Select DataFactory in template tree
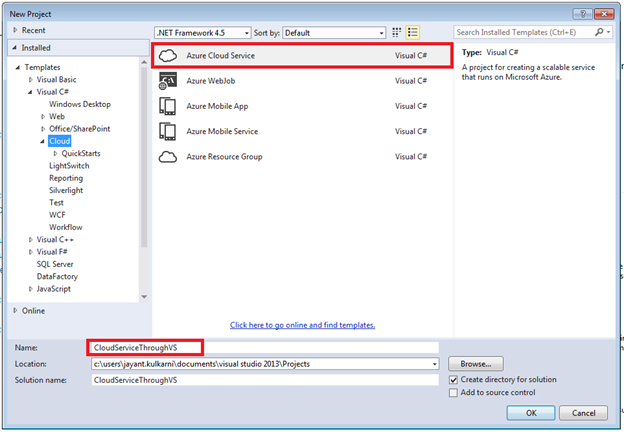Screen dimensions: 624x432 click(x=57, y=276)
